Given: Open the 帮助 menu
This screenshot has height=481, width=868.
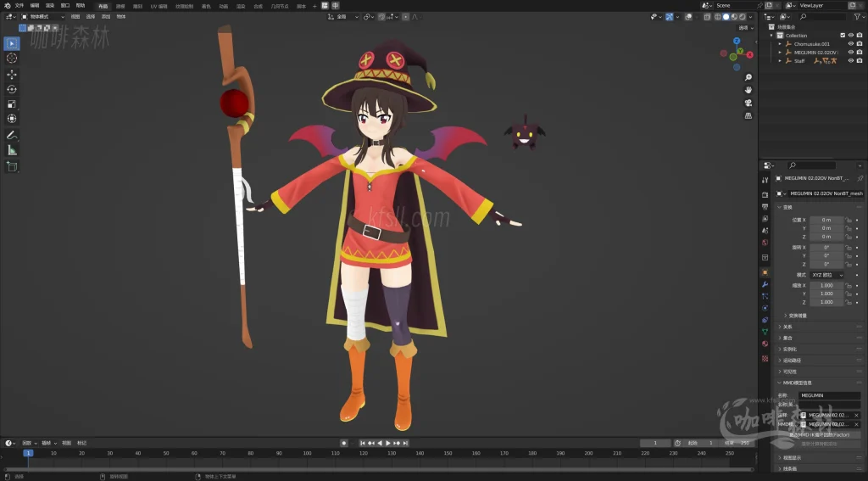Looking at the screenshot, I should [81, 6].
